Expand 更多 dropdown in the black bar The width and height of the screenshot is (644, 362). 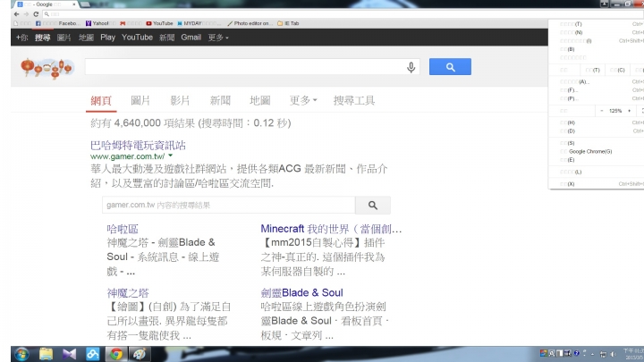pos(218,38)
